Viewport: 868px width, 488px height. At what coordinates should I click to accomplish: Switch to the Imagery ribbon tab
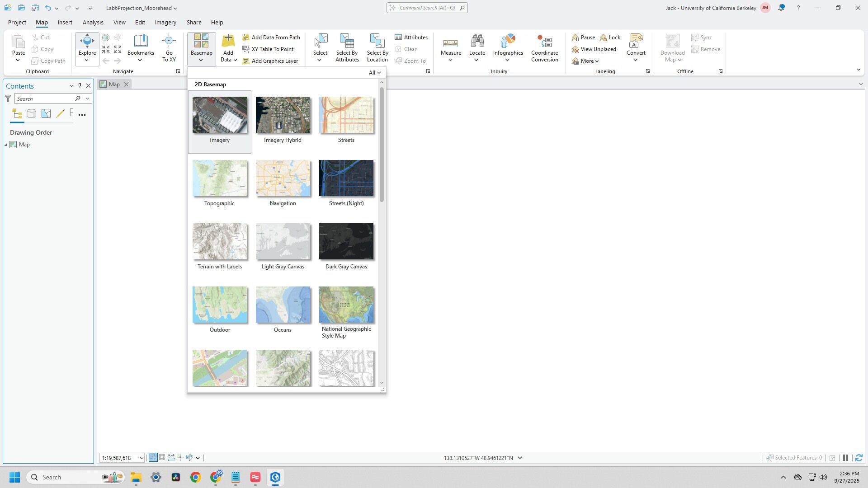pyautogui.click(x=165, y=22)
